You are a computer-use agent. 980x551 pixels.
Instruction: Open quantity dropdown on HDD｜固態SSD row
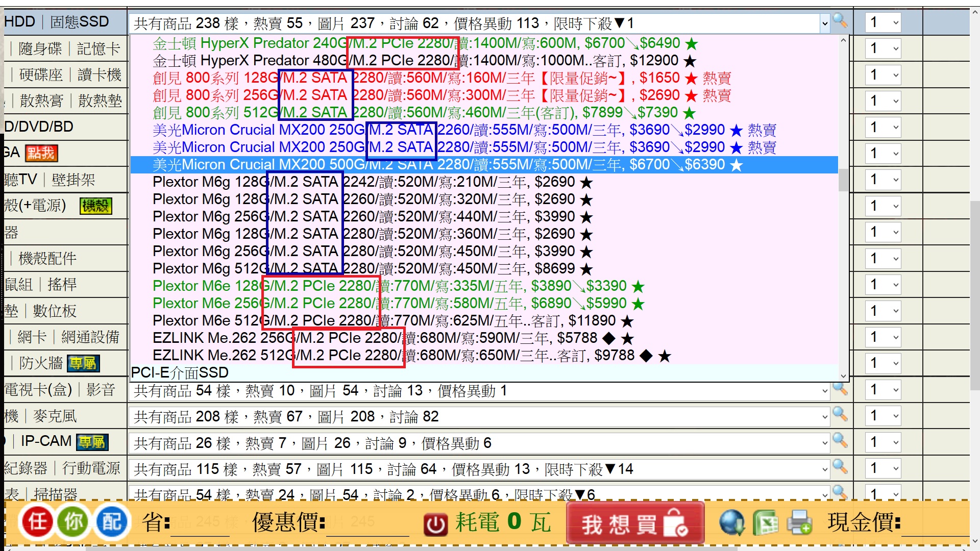883,22
